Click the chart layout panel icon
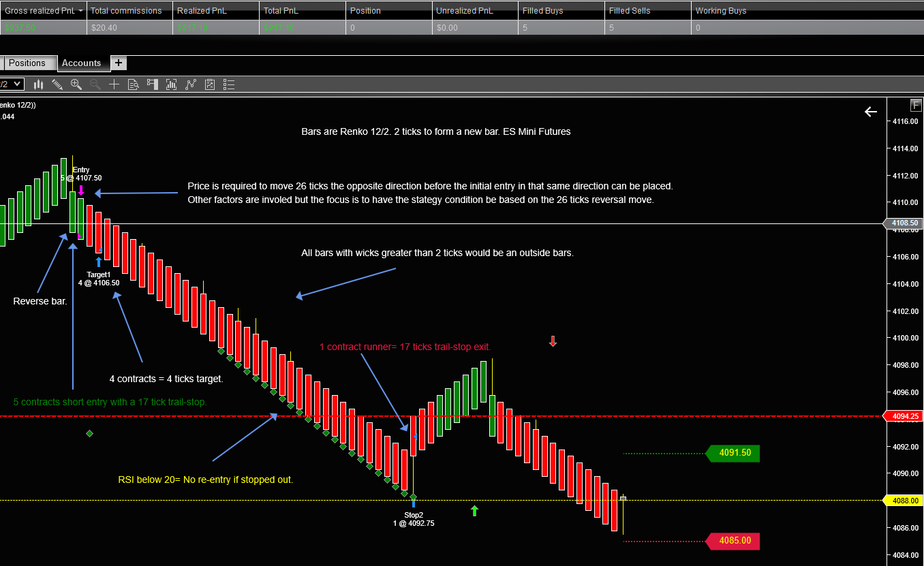 coord(153,84)
